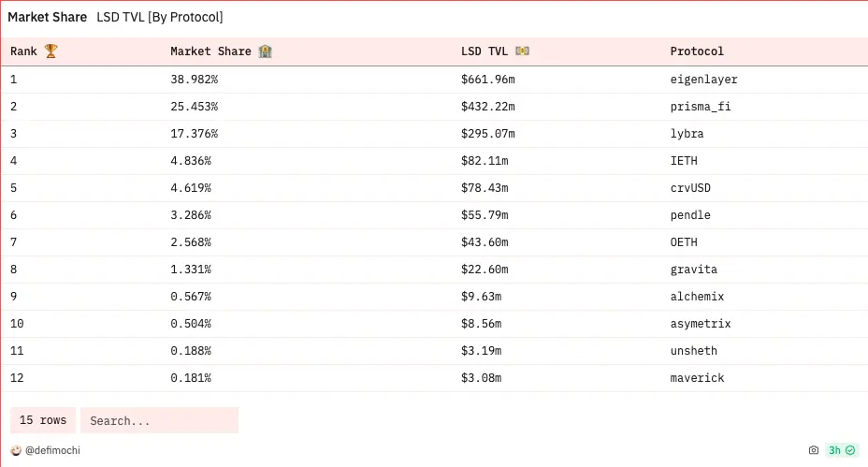The width and height of the screenshot is (868, 467).
Task: Click the money icon beside LSD TVL
Action: pos(522,51)
